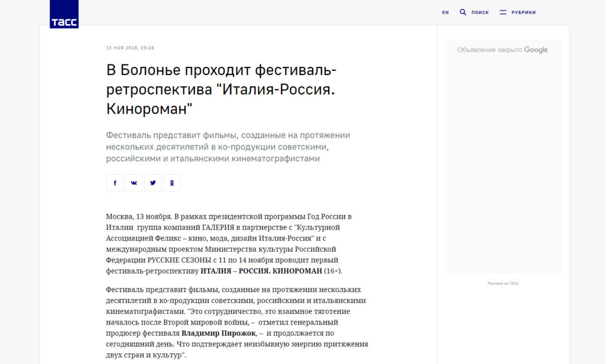
Task: Expand the РУБРИКИ sections menu label
Action: (x=524, y=12)
